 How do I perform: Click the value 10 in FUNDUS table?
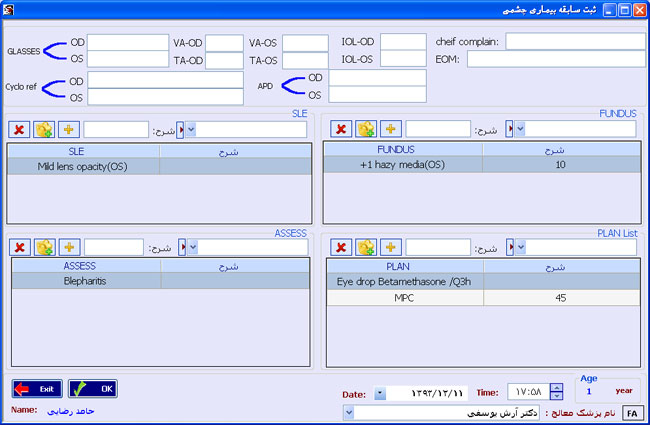point(560,165)
